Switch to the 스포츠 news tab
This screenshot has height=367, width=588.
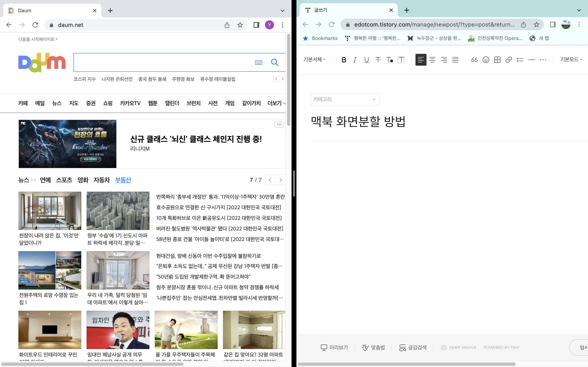tap(64, 180)
